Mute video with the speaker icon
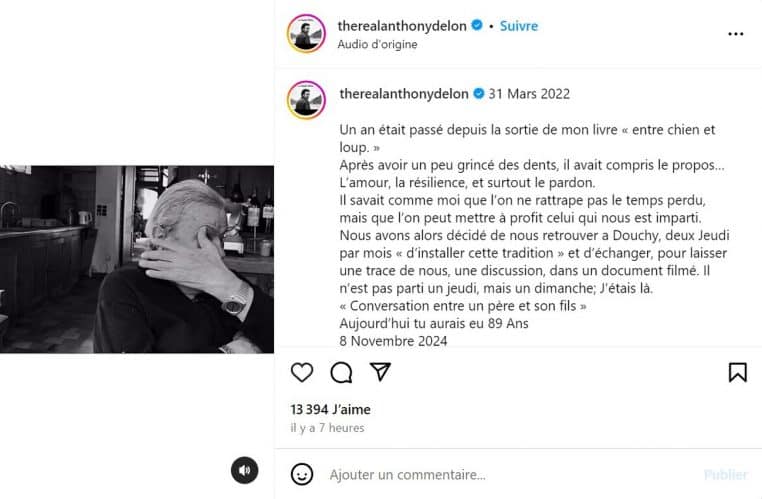Viewport: 762px width, 499px height. (x=244, y=470)
